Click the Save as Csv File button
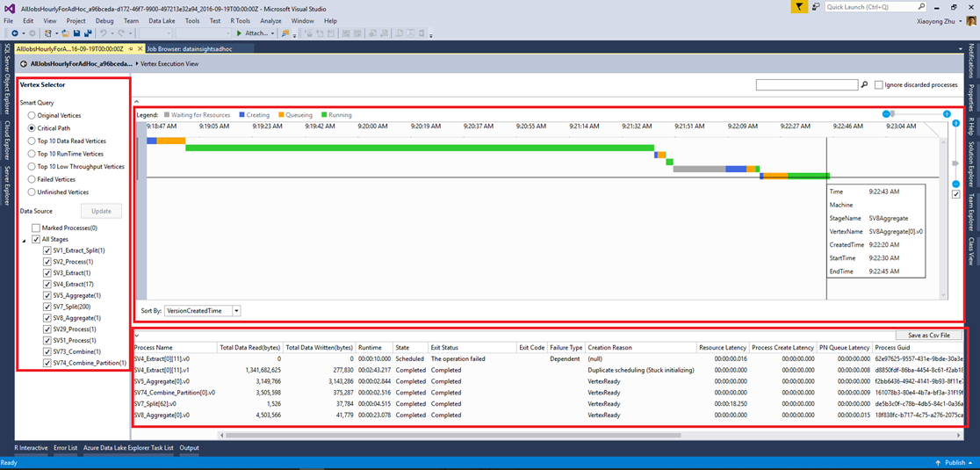This screenshot has height=470, width=980. click(x=928, y=336)
